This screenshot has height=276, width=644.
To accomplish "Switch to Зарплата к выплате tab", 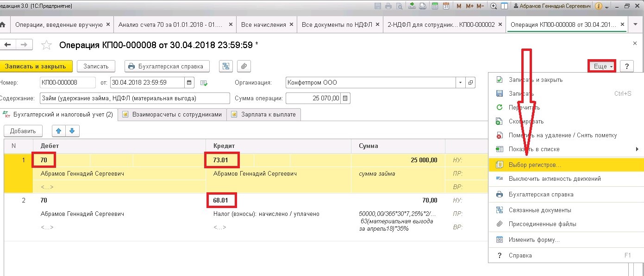I will 264,114.
